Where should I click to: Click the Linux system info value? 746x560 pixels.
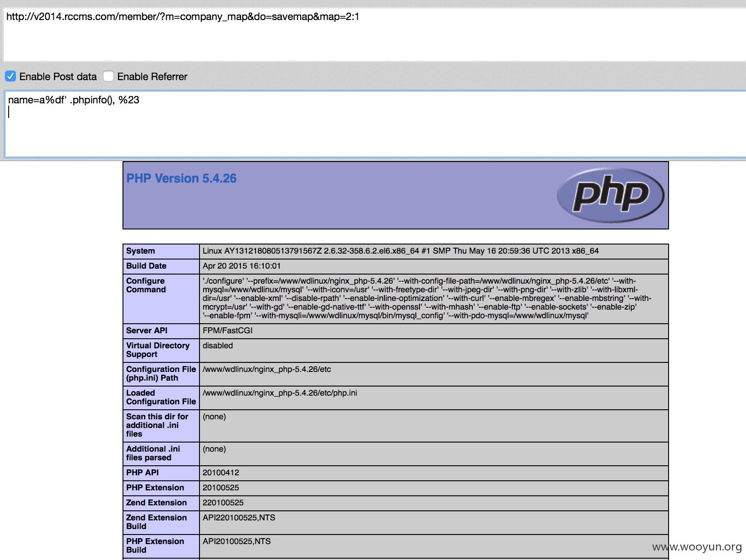point(401,251)
